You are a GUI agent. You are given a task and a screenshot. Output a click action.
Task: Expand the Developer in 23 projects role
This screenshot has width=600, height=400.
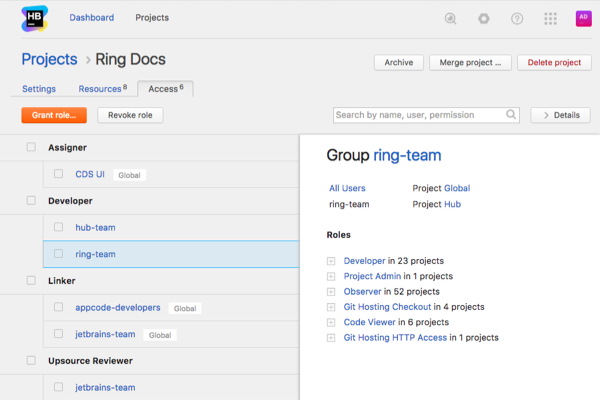click(x=331, y=261)
